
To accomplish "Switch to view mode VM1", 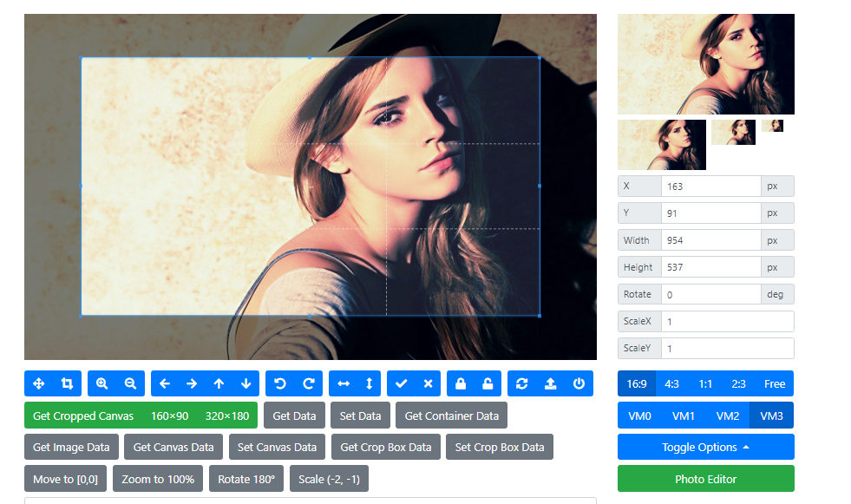I will pos(684,416).
